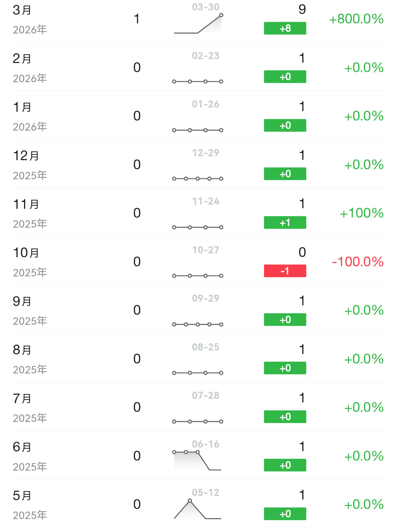The image size is (396, 532).
Task: Select the 10月 2025年 month label
Action: pos(30,262)
